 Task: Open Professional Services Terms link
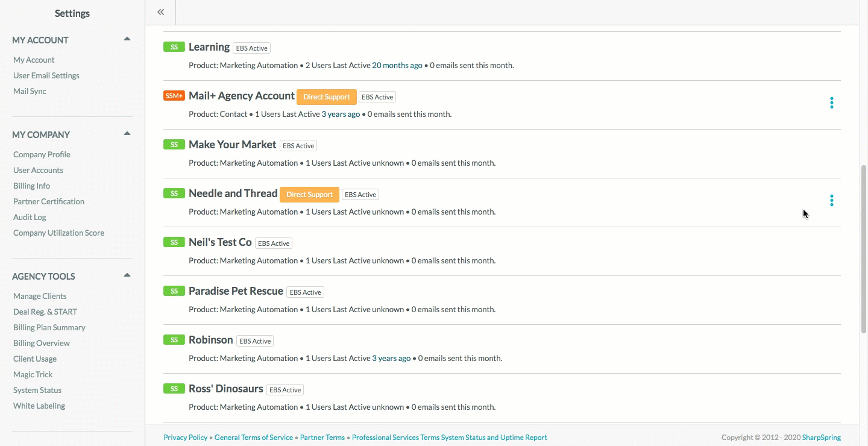pos(395,438)
